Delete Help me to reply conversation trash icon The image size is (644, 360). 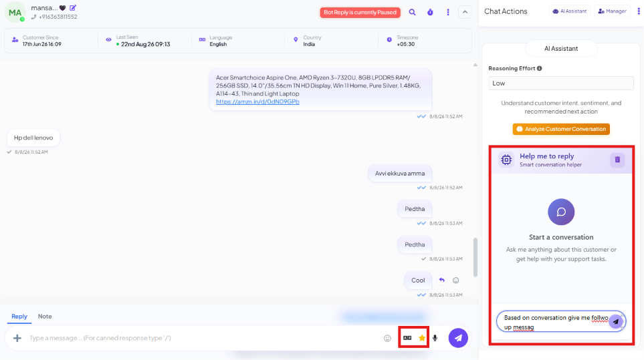coord(617,160)
